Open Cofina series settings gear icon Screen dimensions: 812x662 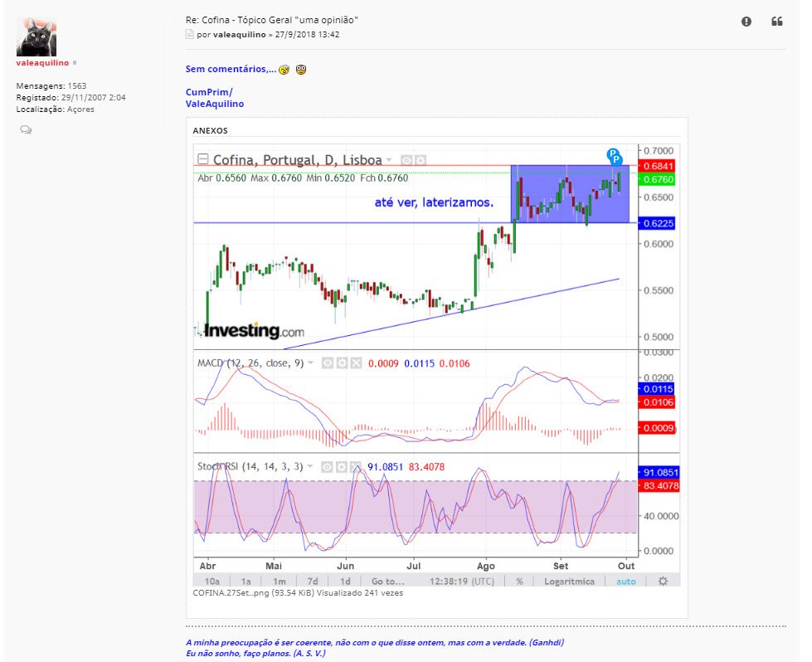click(x=421, y=160)
